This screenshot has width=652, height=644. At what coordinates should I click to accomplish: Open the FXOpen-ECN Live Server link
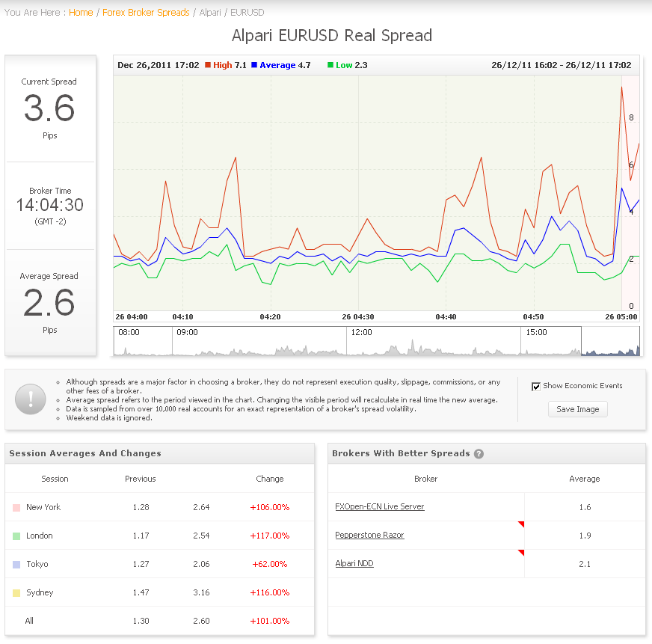tap(380, 506)
